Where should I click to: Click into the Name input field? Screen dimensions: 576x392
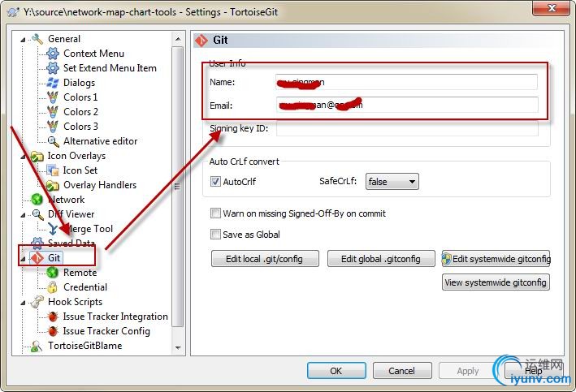[406, 82]
